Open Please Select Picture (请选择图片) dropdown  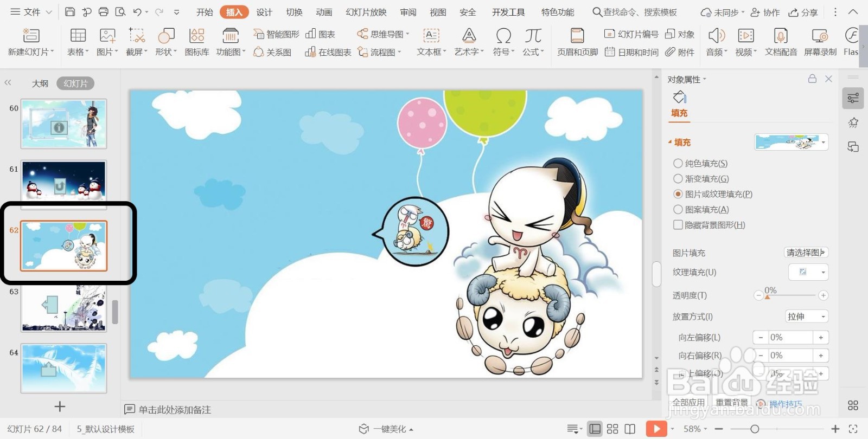click(806, 253)
